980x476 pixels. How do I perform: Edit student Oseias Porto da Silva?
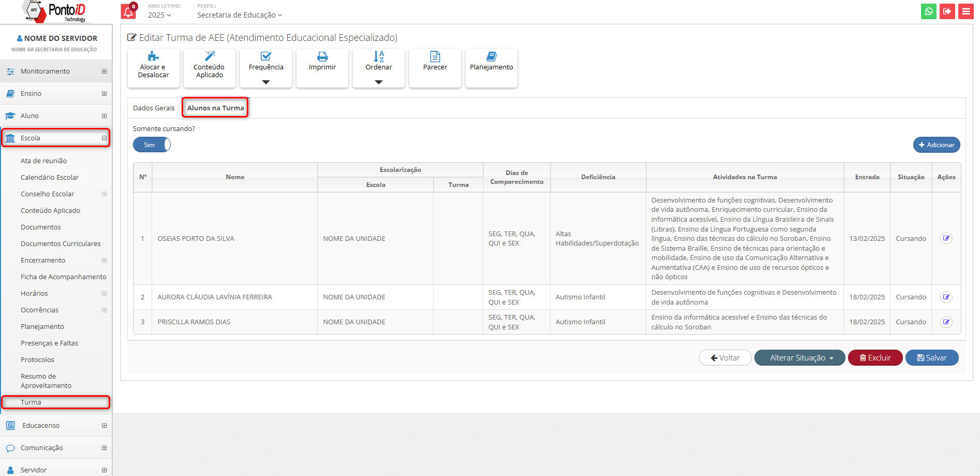pos(946,238)
